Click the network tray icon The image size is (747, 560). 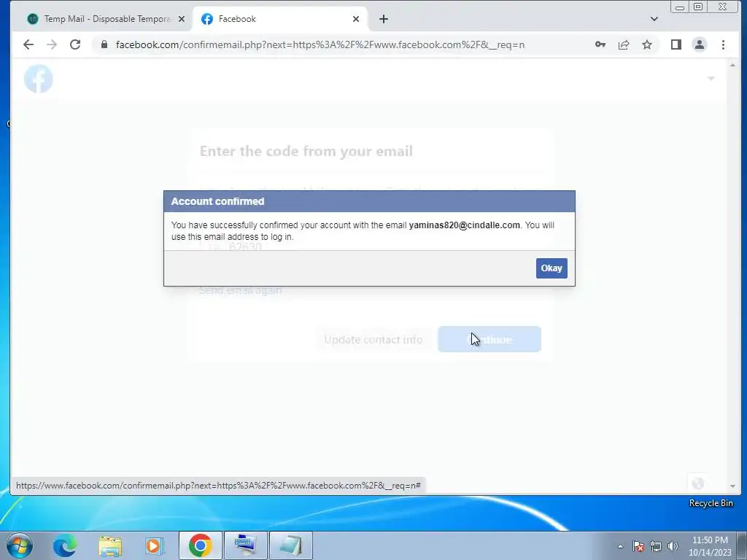tap(656, 546)
